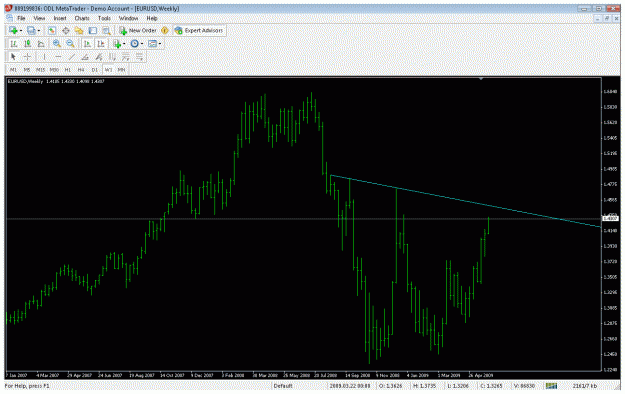625x394 pixels.
Task: Open the Periods clock icon
Action: point(134,44)
